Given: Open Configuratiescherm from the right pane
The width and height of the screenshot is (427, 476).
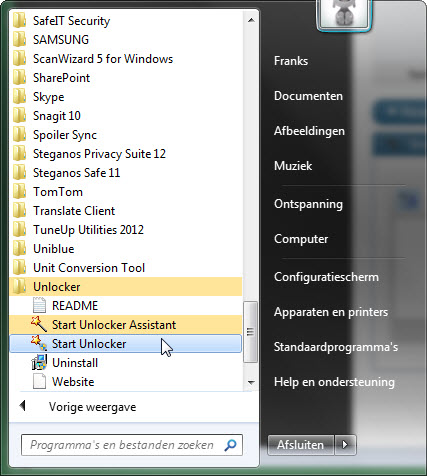Looking at the screenshot, I should [326, 277].
